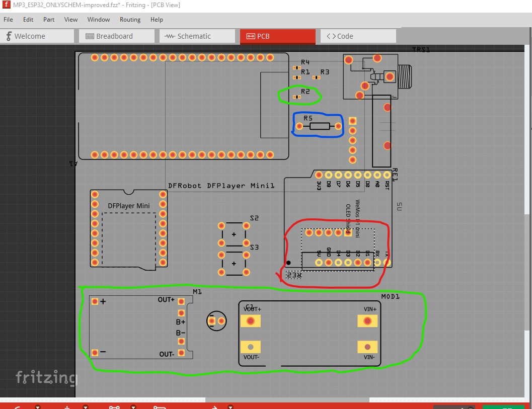Open the Routing menu
Viewport: 532px width, 409px height.
point(130,19)
